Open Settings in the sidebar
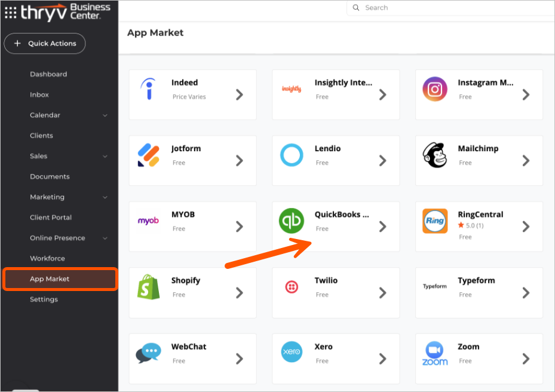The height and width of the screenshot is (392, 555). tap(44, 299)
